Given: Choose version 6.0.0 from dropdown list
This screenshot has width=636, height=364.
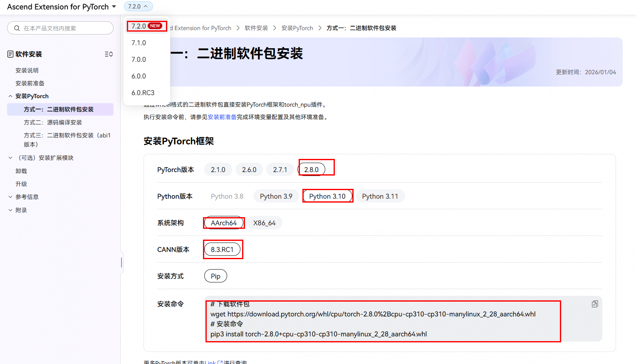Looking at the screenshot, I should tap(139, 76).
